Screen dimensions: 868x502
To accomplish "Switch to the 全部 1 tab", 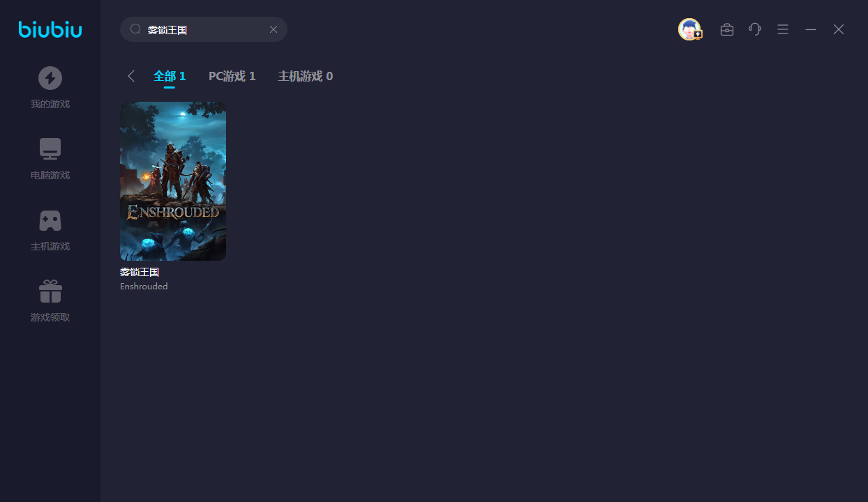I will [170, 76].
